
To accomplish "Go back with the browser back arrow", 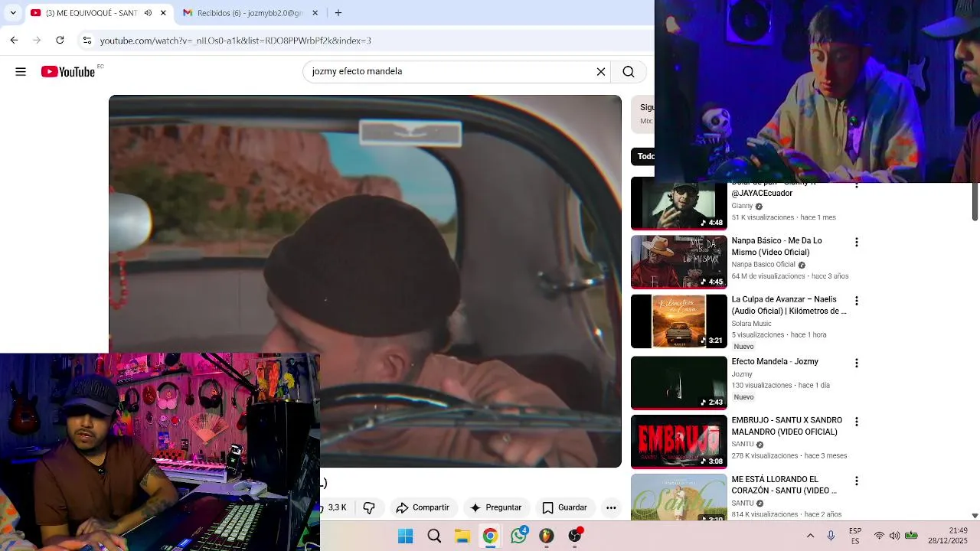I will tap(14, 41).
